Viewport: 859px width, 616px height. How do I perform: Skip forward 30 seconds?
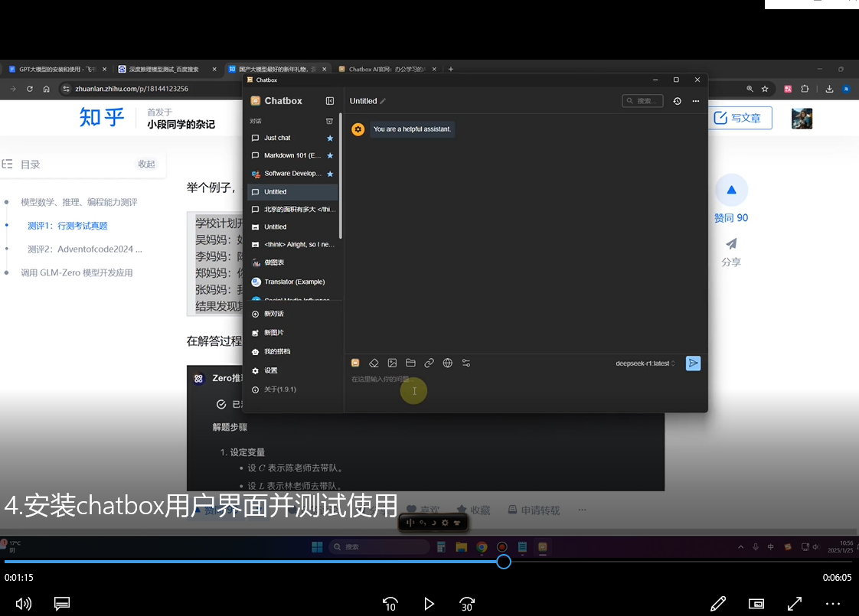tap(467, 604)
